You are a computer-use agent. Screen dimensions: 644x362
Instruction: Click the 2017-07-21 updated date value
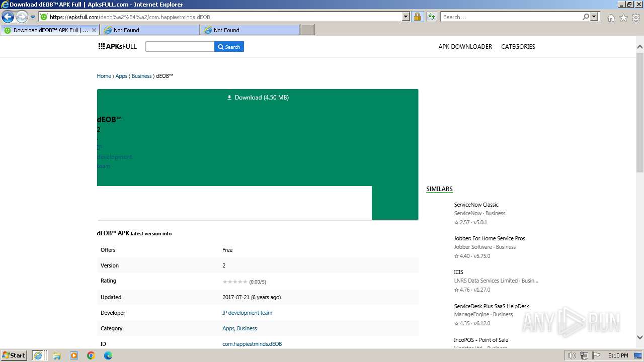pyautogui.click(x=252, y=297)
